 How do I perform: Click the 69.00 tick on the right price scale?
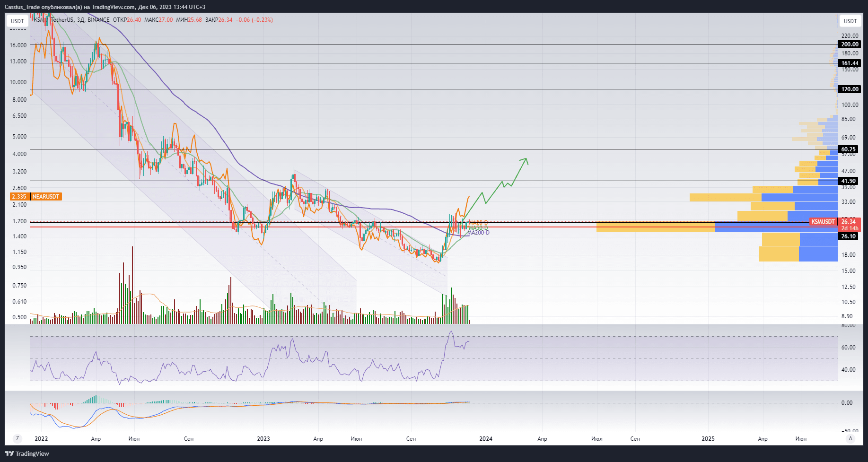849,138
